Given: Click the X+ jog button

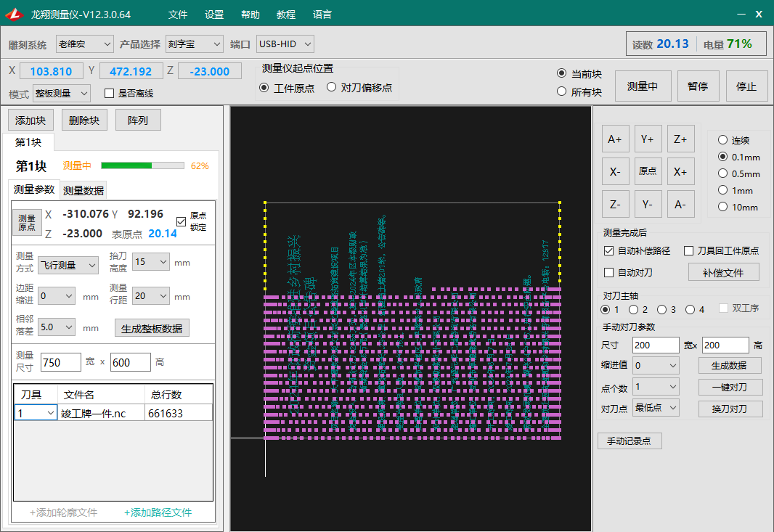Looking at the screenshot, I should pyautogui.click(x=681, y=171).
